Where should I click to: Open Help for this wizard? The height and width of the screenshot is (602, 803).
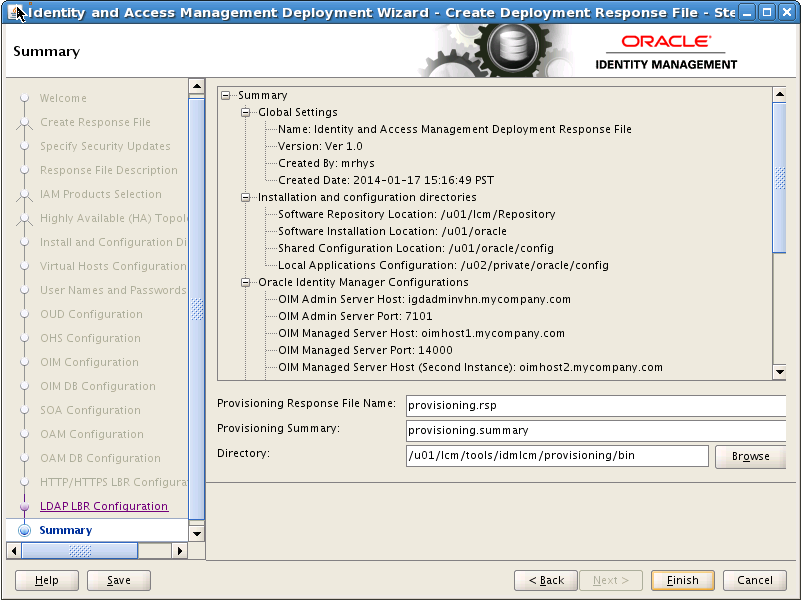click(x=47, y=580)
